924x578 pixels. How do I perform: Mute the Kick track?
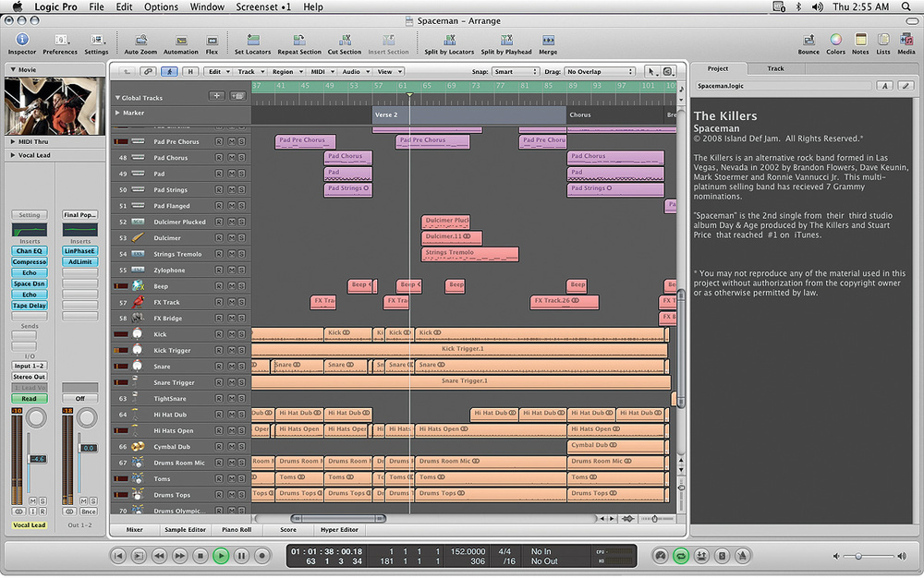point(231,334)
